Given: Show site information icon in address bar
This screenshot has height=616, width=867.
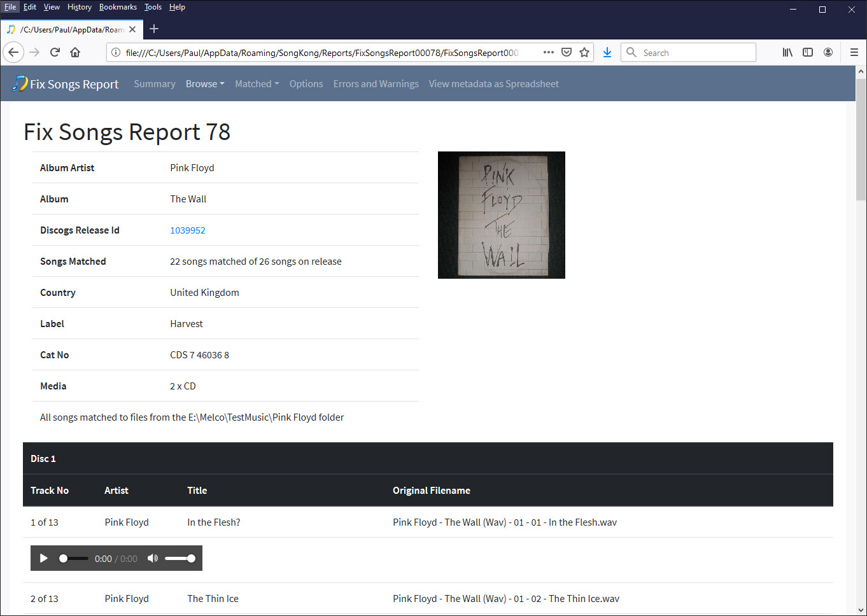Looking at the screenshot, I should (x=116, y=52).
